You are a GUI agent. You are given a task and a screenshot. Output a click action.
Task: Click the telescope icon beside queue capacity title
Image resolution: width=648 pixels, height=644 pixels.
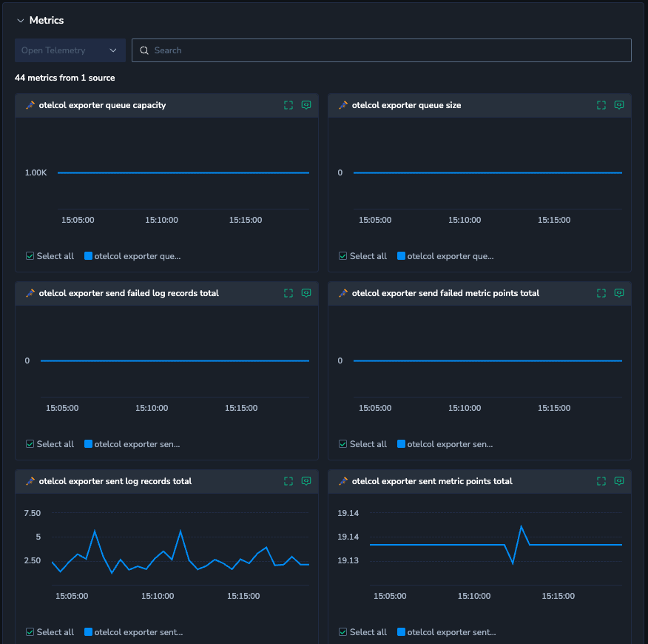[30, 105]
